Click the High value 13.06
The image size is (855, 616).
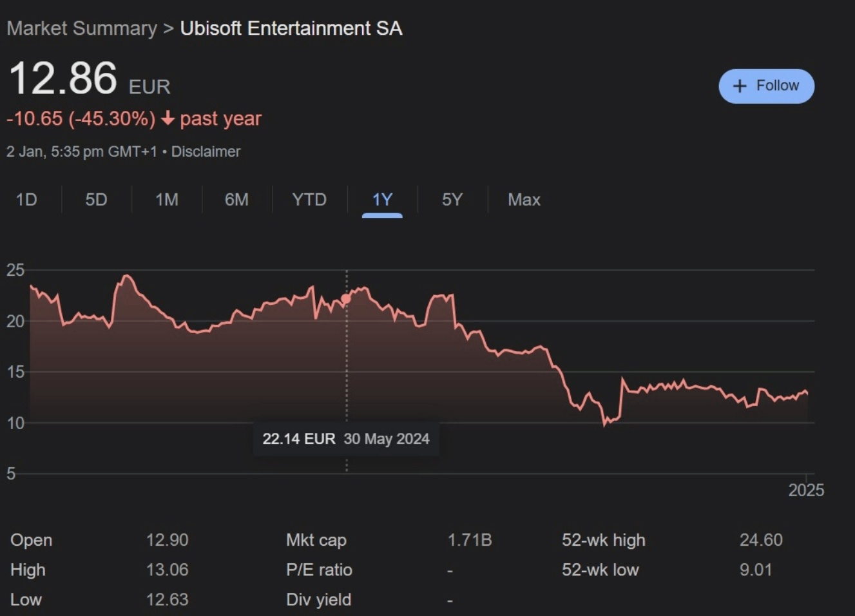[x=167, y=570]
